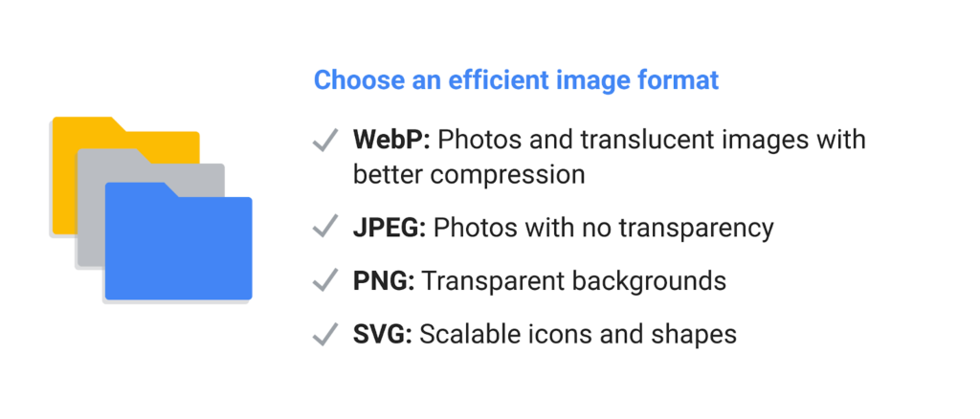The image size is (980, 419).
Task: Click the 'better compression' text line
Action: pyautogui.click(x=469, y=175)
